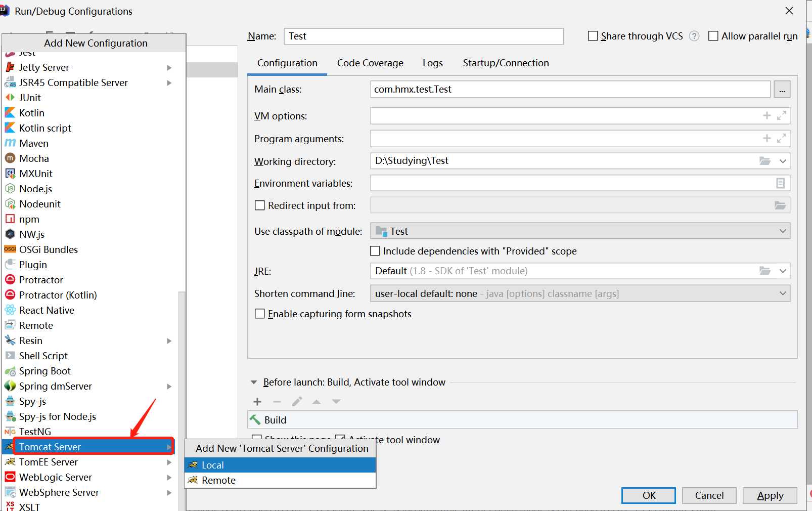
Task: Toggle Allow parallel run checkbox
Action: pyautogui.click(x=713, y=36)
